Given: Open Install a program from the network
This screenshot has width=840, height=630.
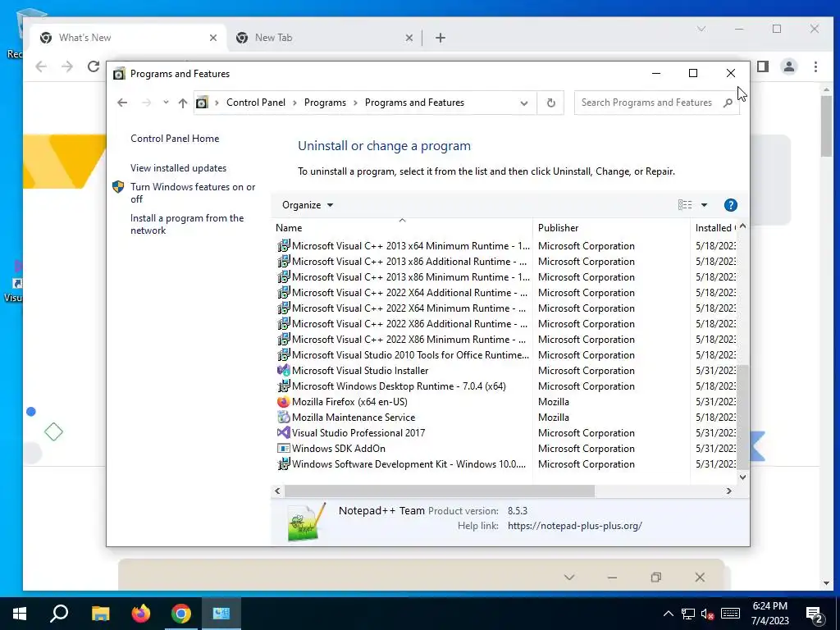Looking at the screenshot, I should [x=187, y=224].
